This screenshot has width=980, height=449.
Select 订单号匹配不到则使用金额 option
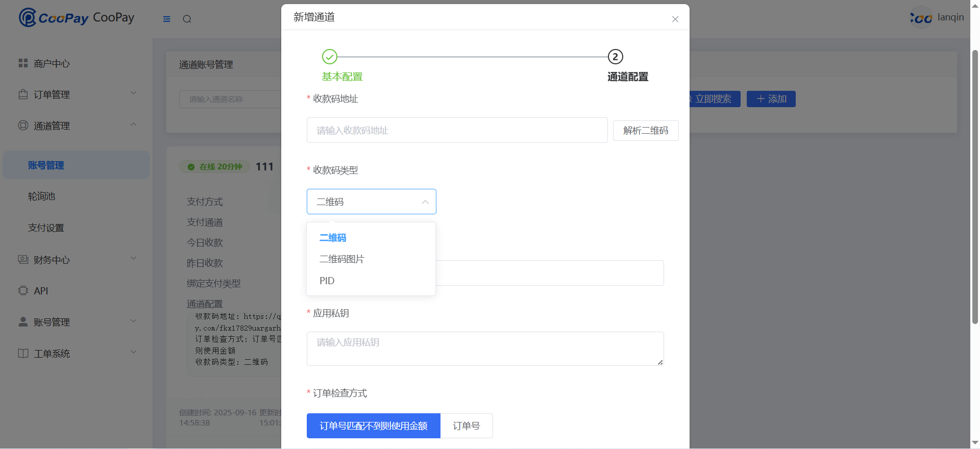[x=373, y=426]
